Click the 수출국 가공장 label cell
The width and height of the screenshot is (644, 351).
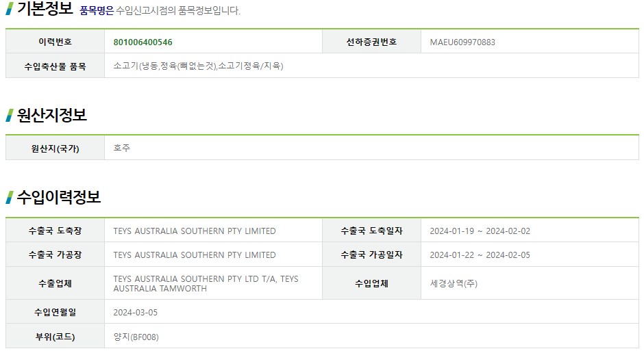coord(55,255)
